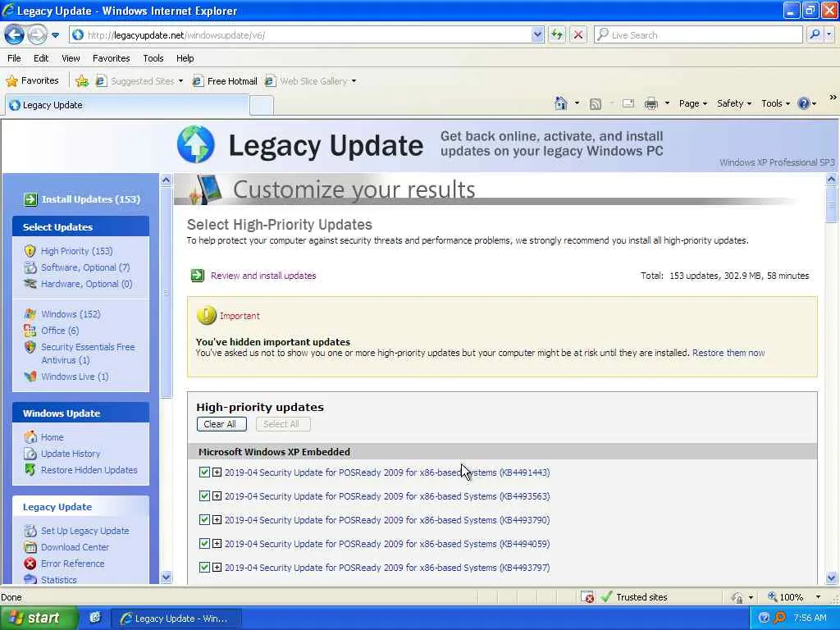The height and width of the screenshot is (630, 840).
Task: Open the Favorites menu
Action: (x=111, y=58)
